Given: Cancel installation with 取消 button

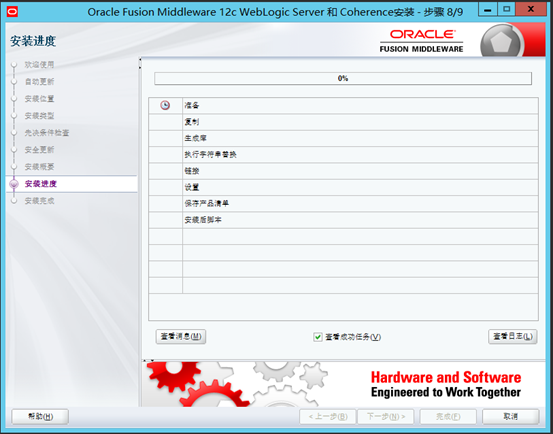Looking at the screenshot, I should (x=510, y=417).
